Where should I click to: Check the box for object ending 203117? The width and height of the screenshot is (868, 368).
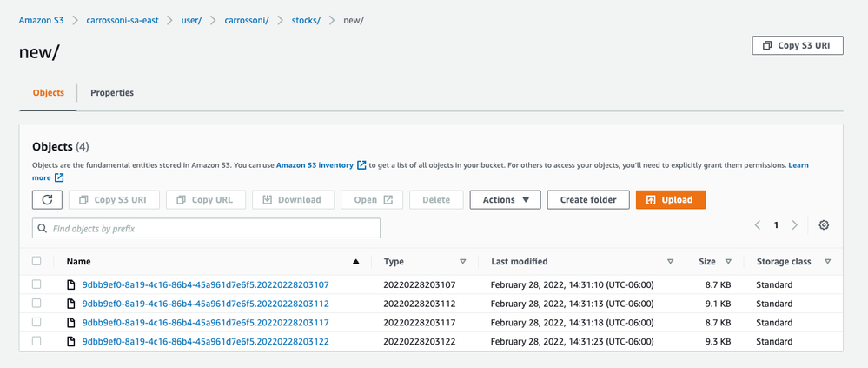tap(36, 322)
